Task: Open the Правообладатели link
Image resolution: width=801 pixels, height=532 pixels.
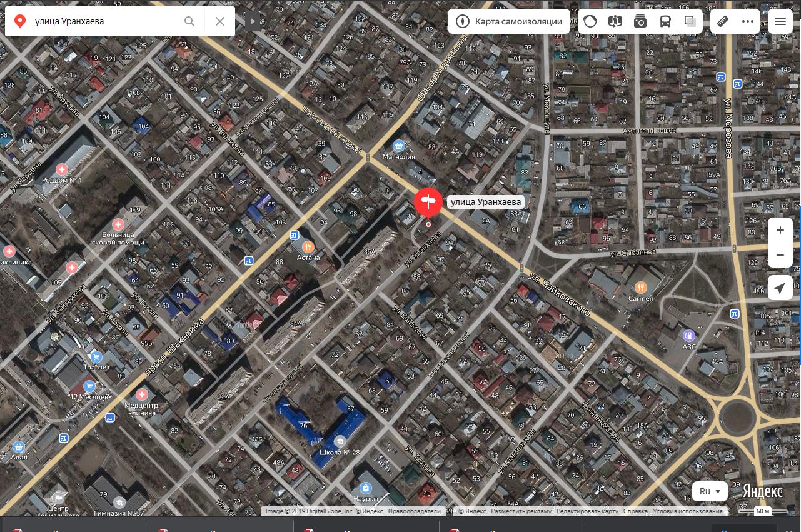Action: point(414,511)
